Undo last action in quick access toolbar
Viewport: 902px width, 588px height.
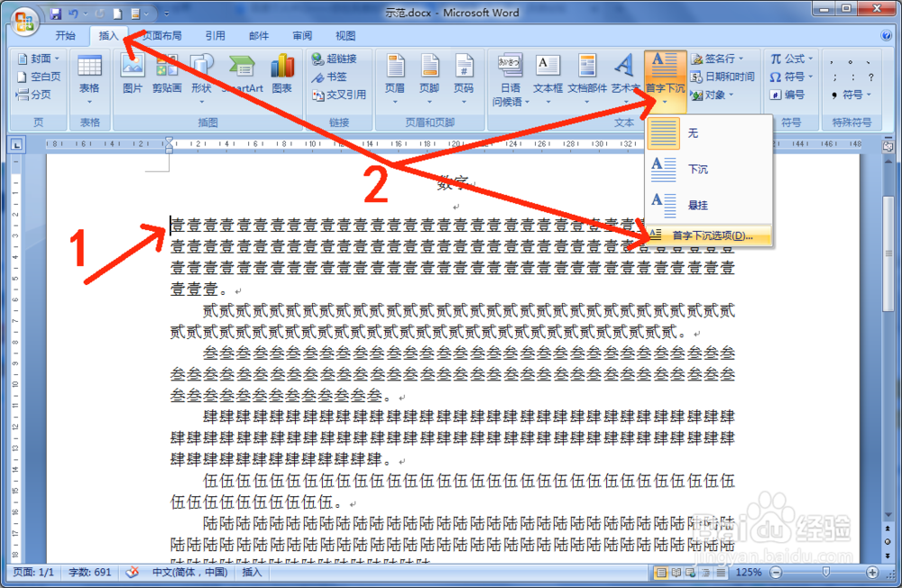(73, 14)
